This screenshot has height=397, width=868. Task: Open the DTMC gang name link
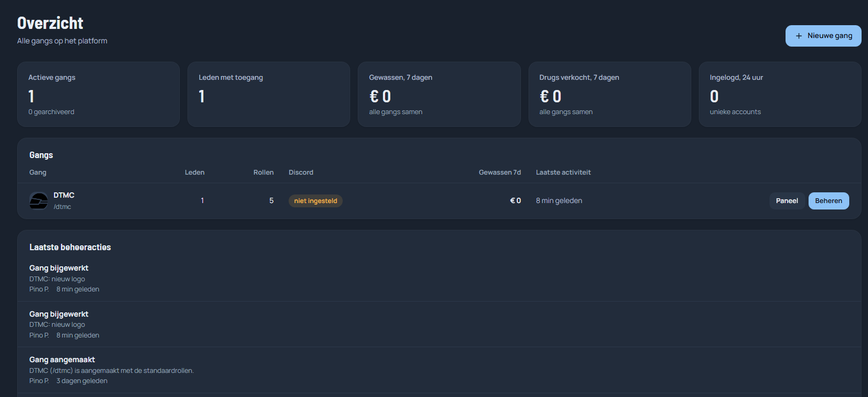click(x=64, y=195)
